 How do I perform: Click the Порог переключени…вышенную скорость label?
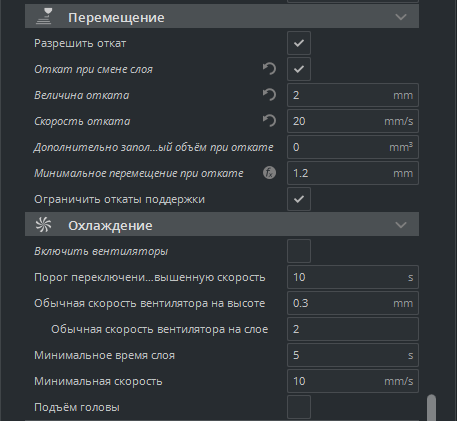[x=150, y=277]
